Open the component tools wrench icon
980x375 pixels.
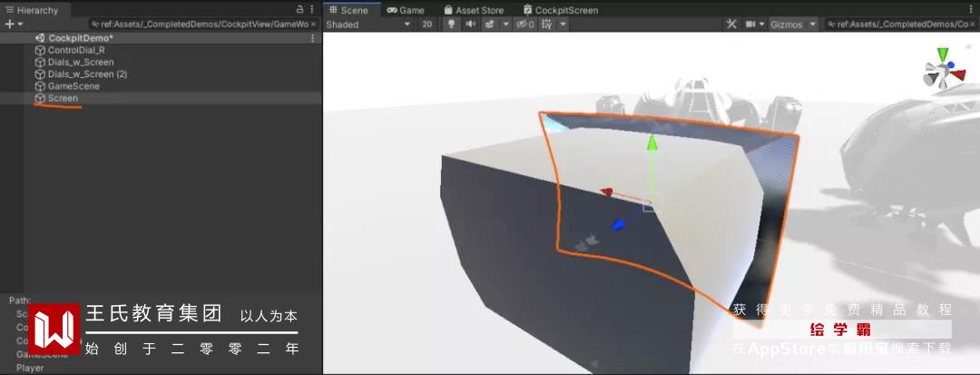731,24
